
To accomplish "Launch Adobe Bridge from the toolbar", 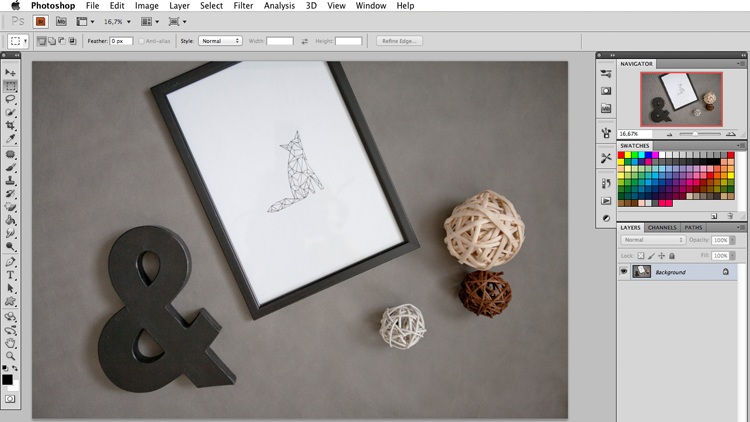I will coord(41,22).
